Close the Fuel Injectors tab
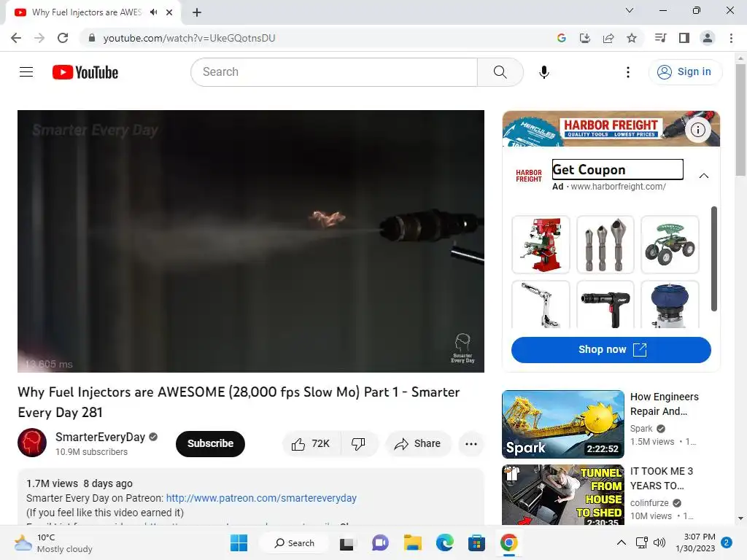This screenshot has height=560, width=747. (x=169, y=12)
